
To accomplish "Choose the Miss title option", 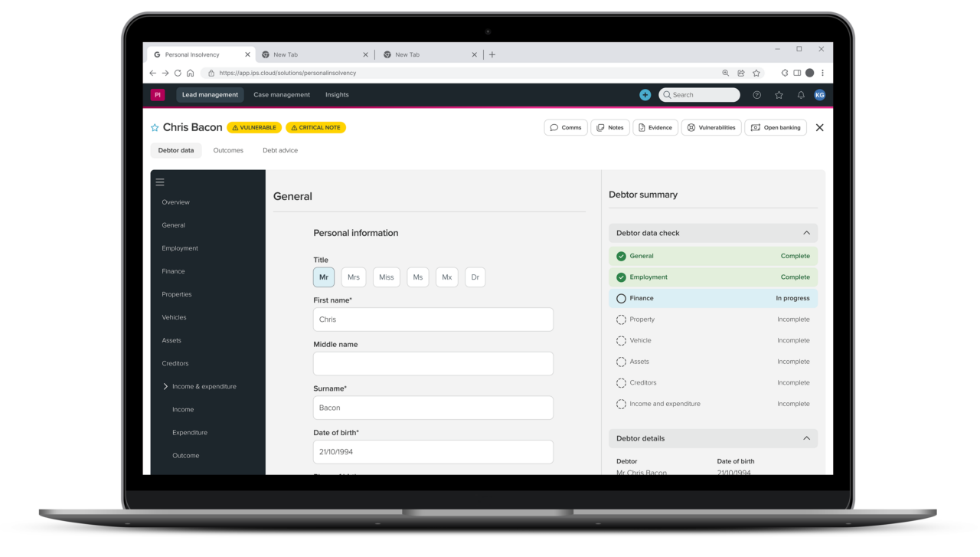I will [x=386, y=277].
